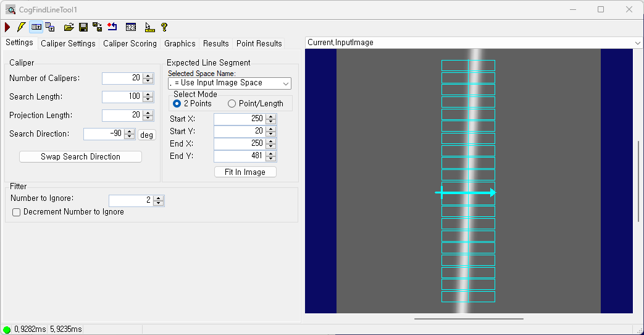Select the Point/Length mode option
The height and width of the screenshot is (335, 644).
(232, 104)
